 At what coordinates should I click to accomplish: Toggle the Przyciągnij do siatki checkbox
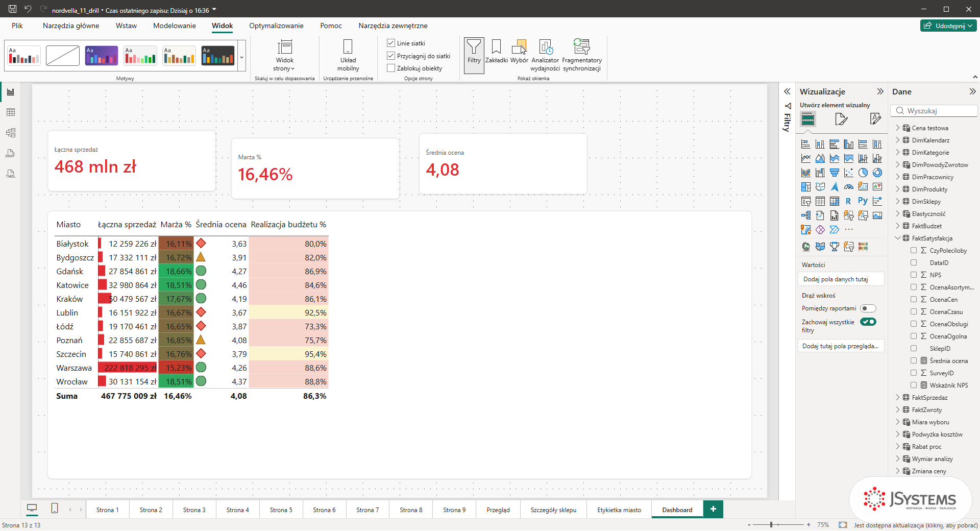pyautogui.click(x=391, y=56)
